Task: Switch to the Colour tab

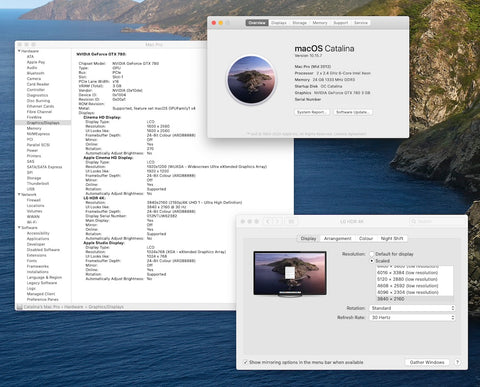Action: coord(366,238)
